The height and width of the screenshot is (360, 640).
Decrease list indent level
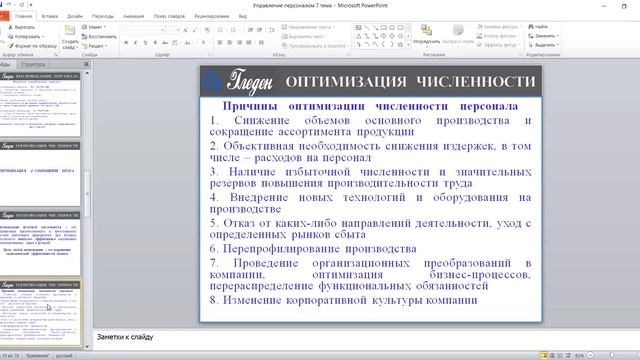(250, 30)
